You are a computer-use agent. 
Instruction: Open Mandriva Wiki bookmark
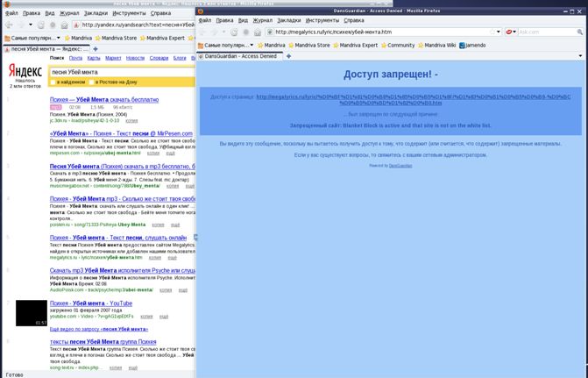pos(437,46)
